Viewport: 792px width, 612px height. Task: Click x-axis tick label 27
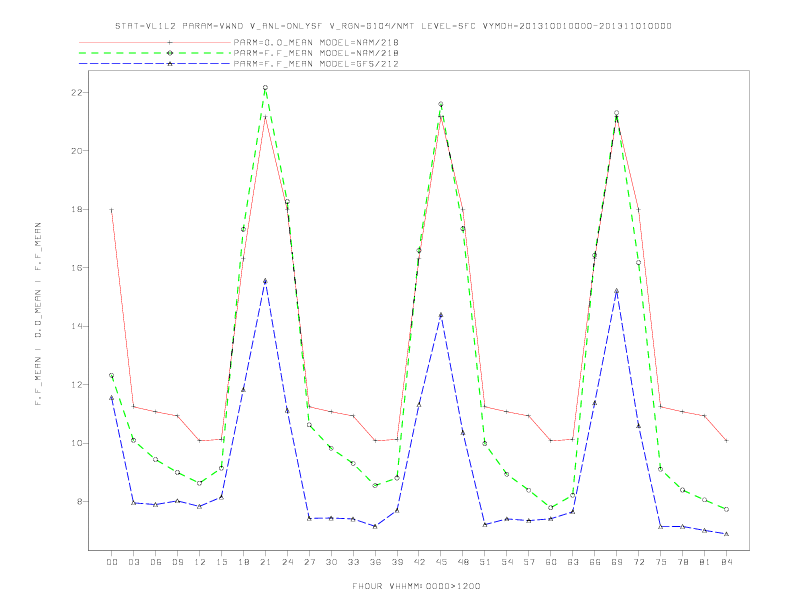[x=309, y=562]
